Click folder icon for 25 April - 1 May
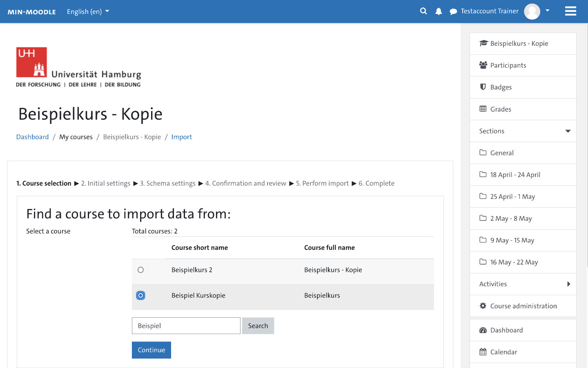This screenshot has height=368, width=588. 483,196
